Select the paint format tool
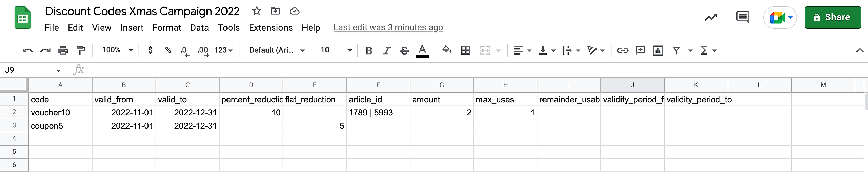Viewport: 868px width, 172px height. pyautogui.click(x=81, y=50)
